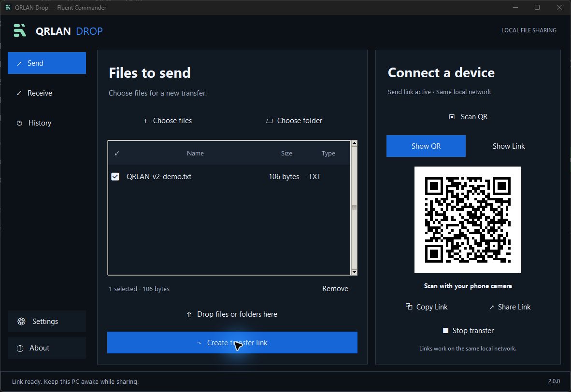571x392 pixels.
Task: Click the Scan QR square icon
Action: click(452, 117)
